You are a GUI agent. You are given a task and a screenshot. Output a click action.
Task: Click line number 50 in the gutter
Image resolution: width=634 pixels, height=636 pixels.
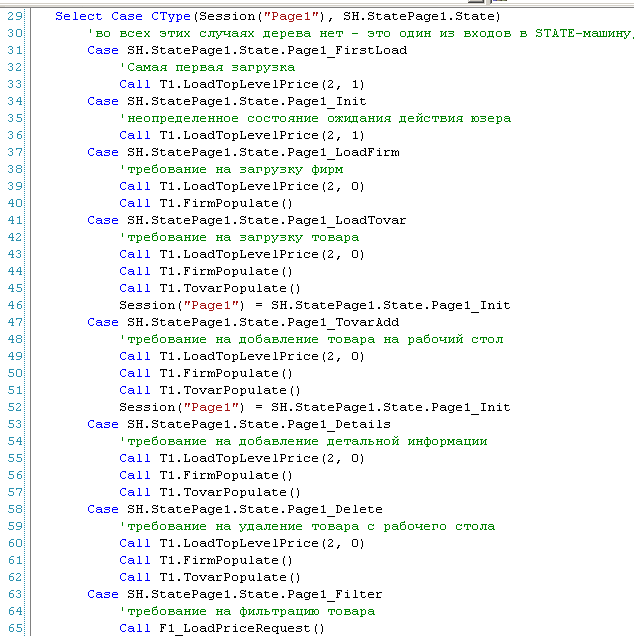[15, 373]
